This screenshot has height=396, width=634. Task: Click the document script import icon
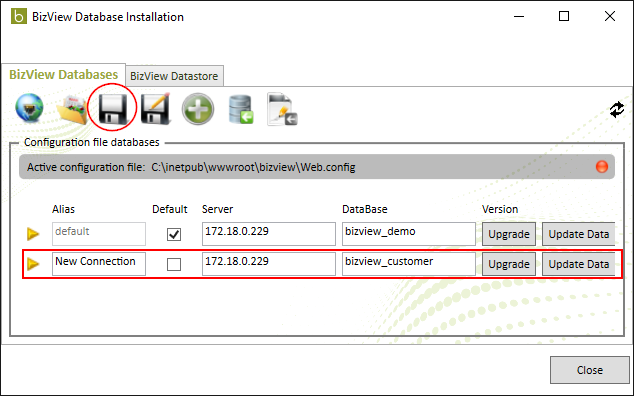[x=283, y=109]
